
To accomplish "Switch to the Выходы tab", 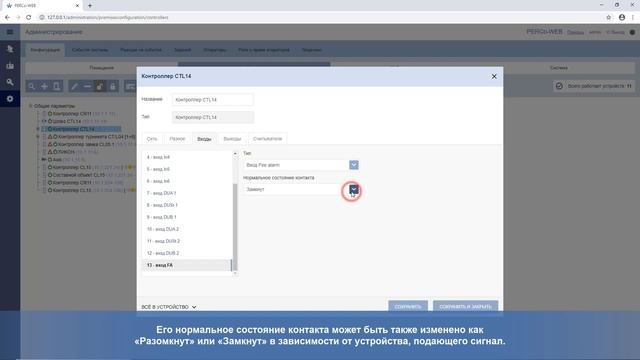I will [232, 139].
